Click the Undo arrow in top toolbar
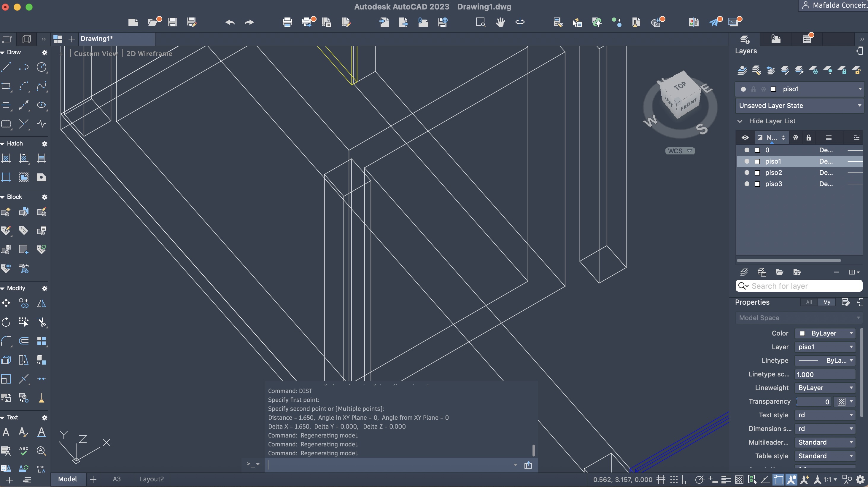The height and width of the screenshot is (487, 868). pyautogui.click(x=230, y=22)
